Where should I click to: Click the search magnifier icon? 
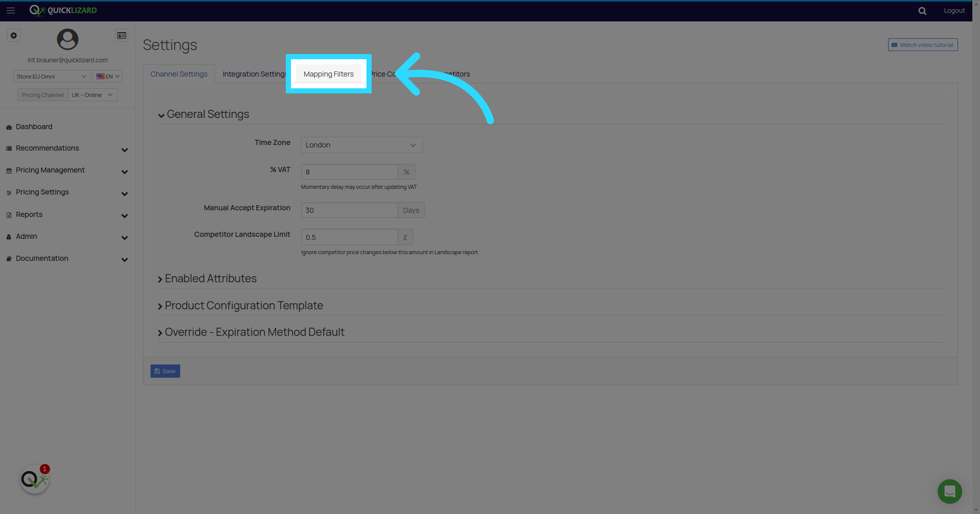[x=922, y=11]
